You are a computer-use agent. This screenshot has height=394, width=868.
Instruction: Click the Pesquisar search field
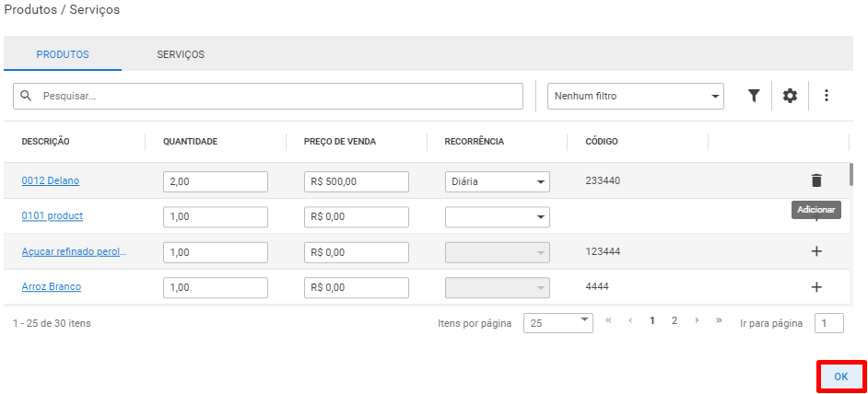[268, 97]
